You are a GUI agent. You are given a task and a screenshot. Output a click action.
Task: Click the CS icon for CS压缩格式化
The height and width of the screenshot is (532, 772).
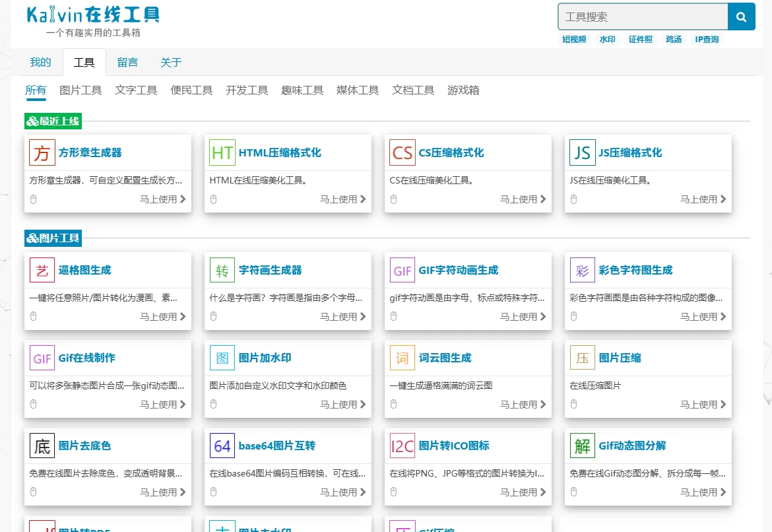(402, 152)
